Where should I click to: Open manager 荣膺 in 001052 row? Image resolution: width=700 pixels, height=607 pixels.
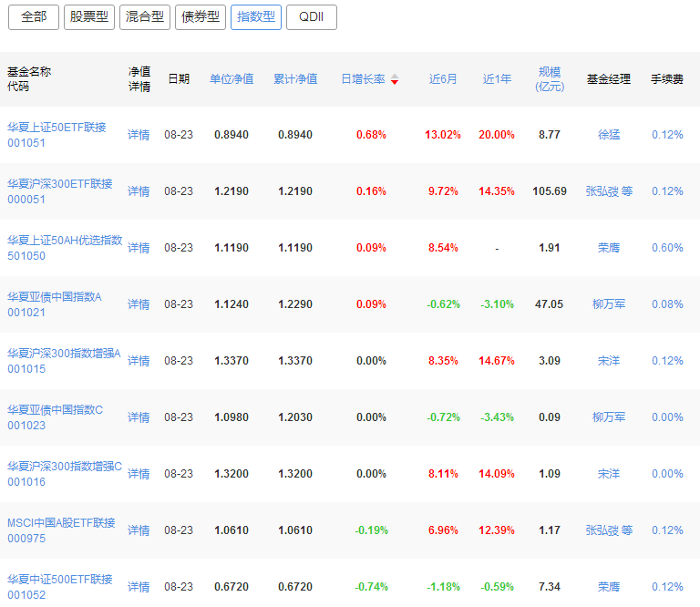pos(609,586)
